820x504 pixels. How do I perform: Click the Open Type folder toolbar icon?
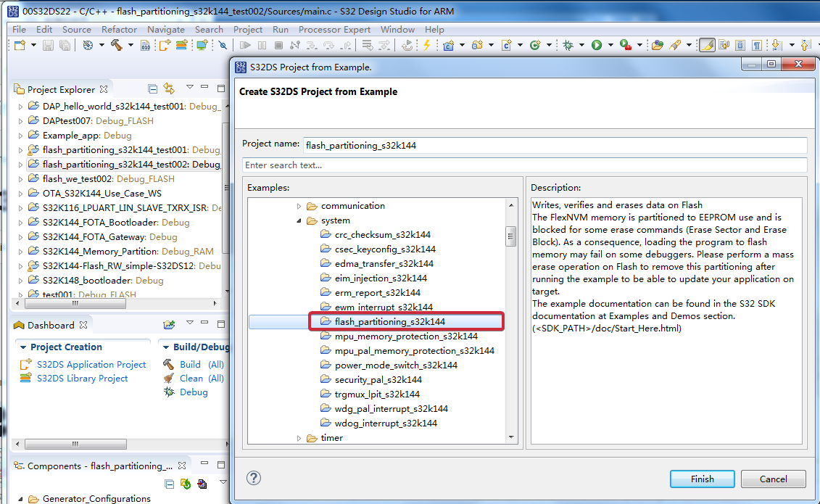[x=658, y=46]
